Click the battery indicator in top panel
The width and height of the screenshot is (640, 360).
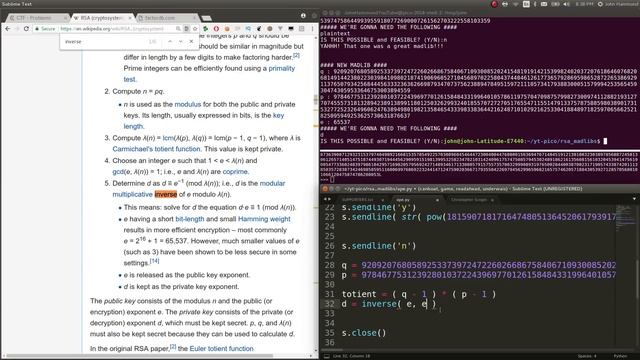tap(555, 4)
